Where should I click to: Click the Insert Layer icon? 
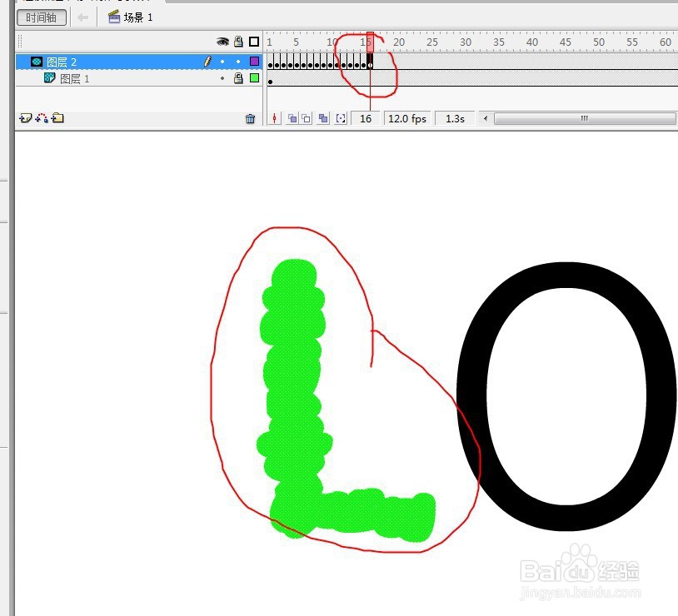[24, 118]
